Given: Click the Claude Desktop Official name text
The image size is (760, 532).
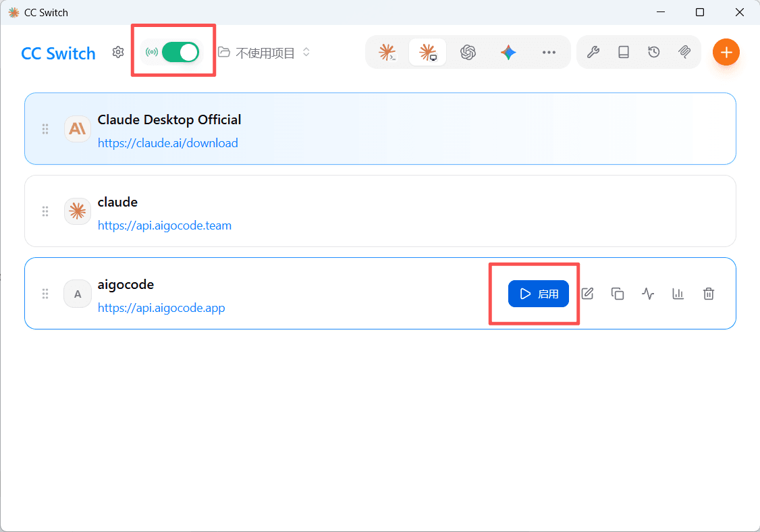Looking at the screenshot, I should click(169, 119).
